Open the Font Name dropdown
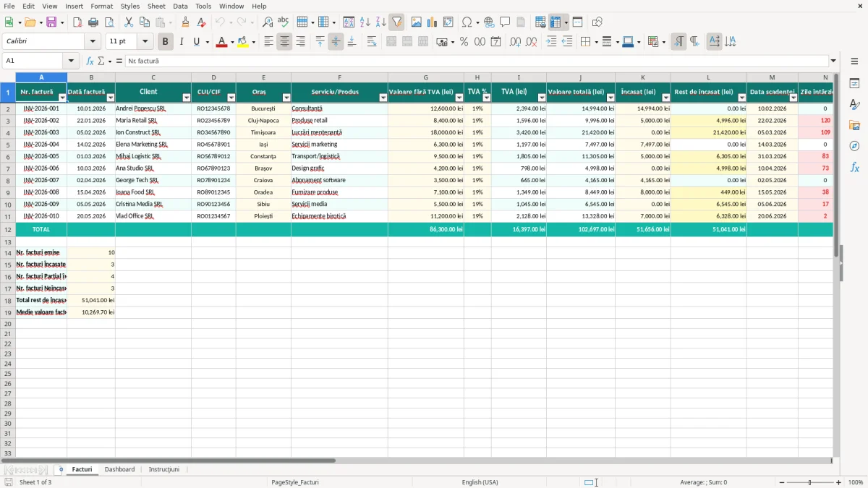This screenshot has width=868, height=488. click(93, 42)
